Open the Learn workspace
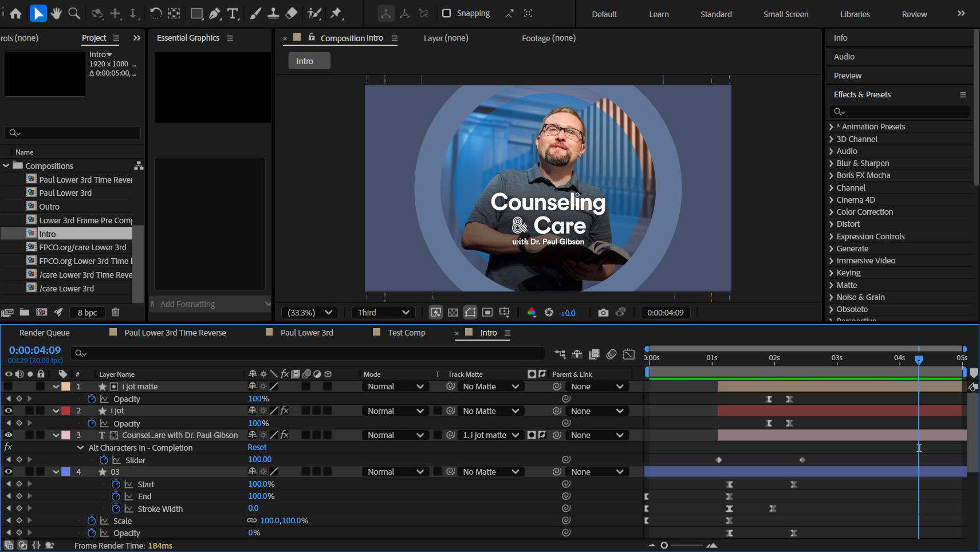Viewport: 980px width, 552px height. click(x=659, y=14)
